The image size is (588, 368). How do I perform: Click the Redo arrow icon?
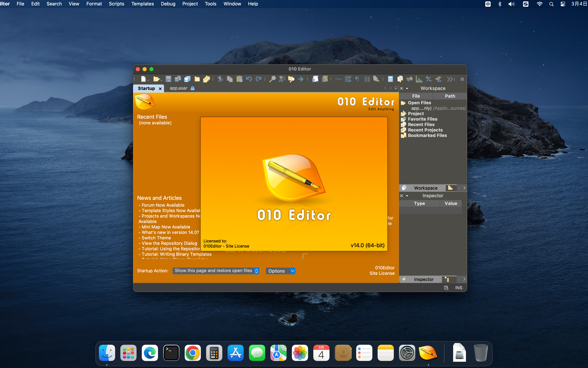pos(258,79)
